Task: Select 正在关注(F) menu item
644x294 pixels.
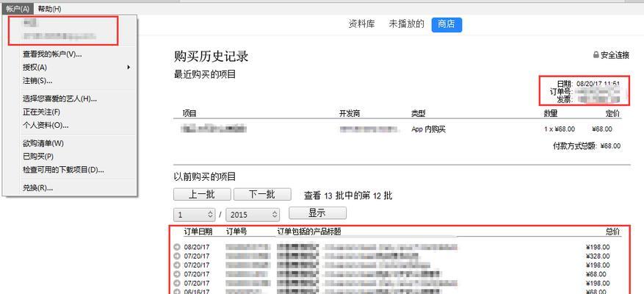Action: pos(41,112)
